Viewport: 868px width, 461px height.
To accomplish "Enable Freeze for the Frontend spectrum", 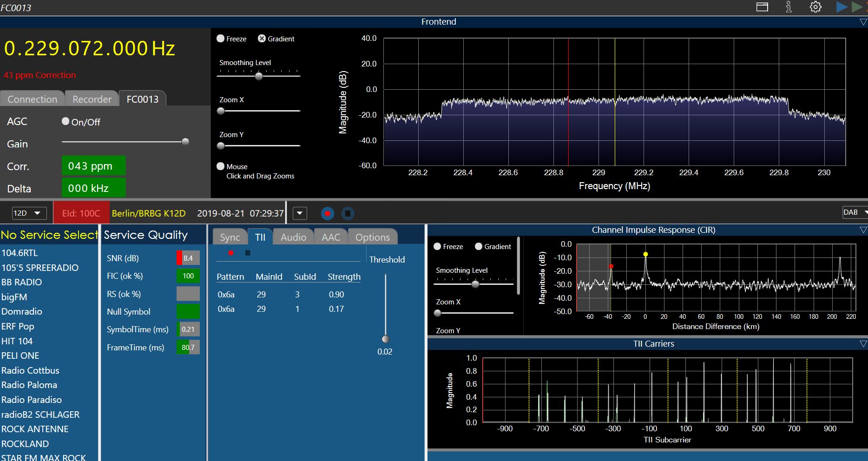I will (x=221, y=39).
